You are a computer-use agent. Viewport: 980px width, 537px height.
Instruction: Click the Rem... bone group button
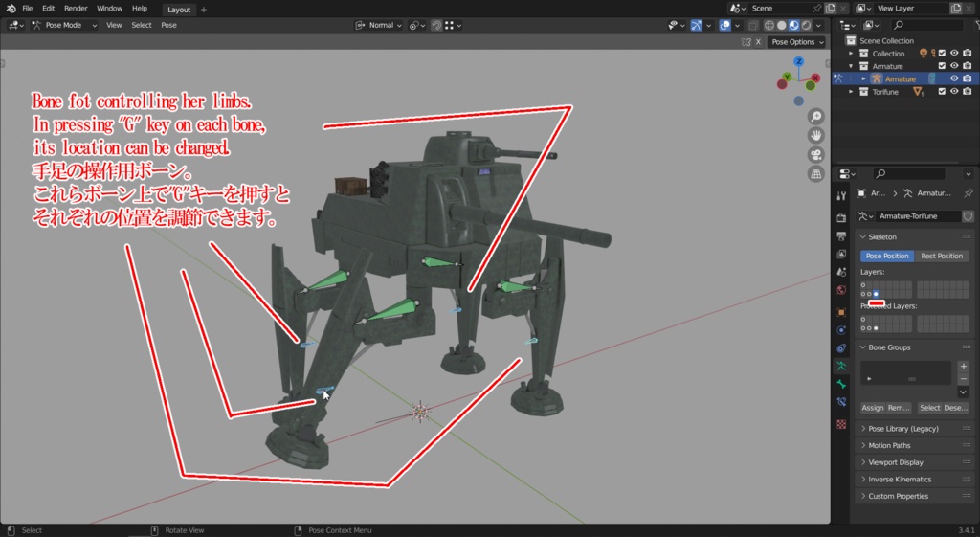[899, 408]
